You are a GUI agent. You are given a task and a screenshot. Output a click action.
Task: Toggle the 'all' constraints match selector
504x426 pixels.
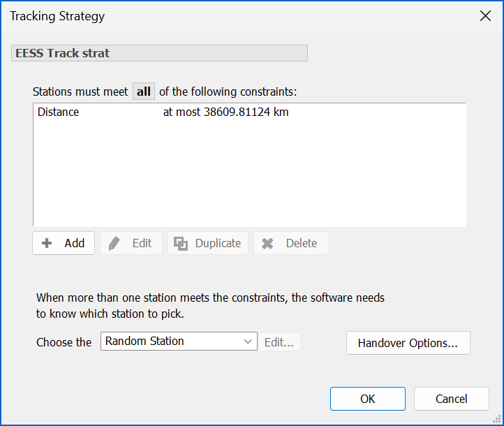[144, 91]
